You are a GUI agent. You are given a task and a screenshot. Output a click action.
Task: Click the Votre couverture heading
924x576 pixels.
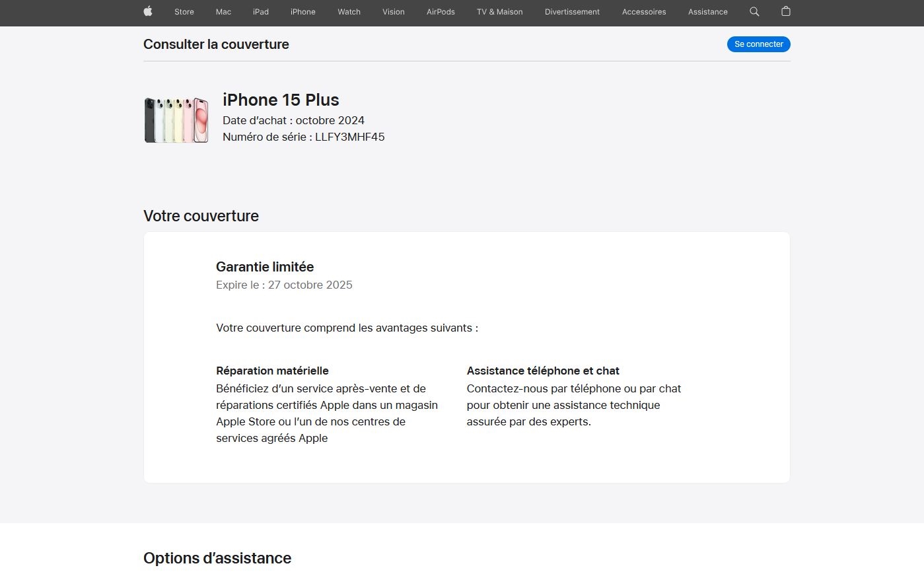pos(201,216)
